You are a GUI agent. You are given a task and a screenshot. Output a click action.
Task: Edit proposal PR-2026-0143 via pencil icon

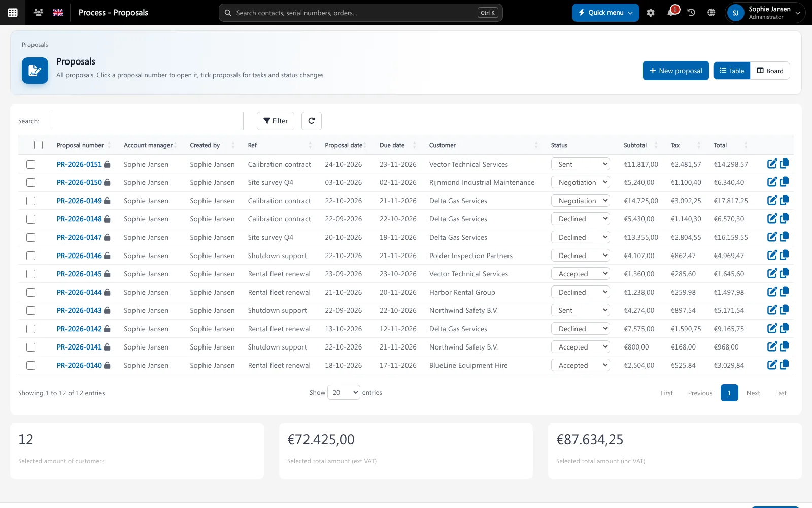click(x=772, y=310)
